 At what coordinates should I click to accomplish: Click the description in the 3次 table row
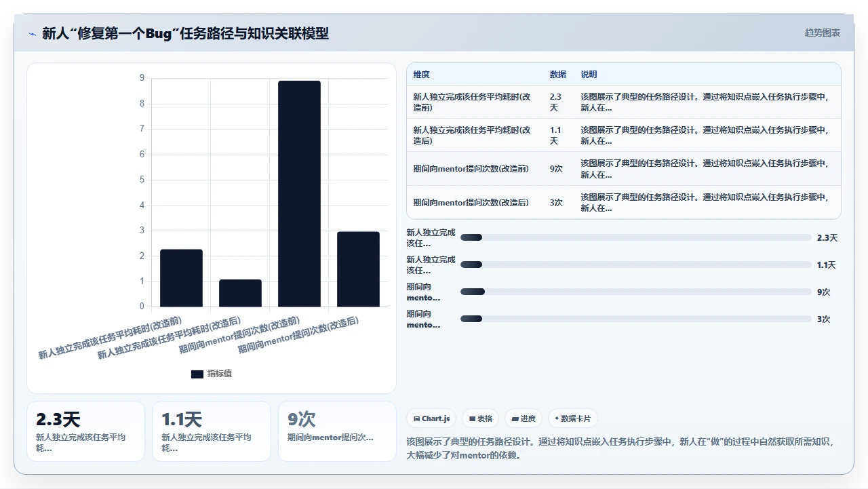pyautogui.click(x=705, y=202)
